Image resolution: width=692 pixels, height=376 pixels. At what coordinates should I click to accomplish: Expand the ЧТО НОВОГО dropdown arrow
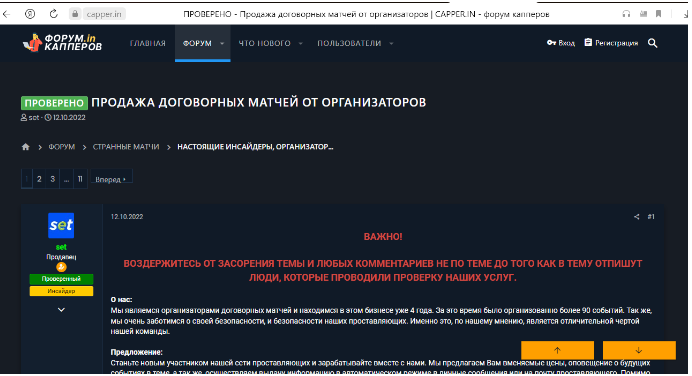(301, 43)
